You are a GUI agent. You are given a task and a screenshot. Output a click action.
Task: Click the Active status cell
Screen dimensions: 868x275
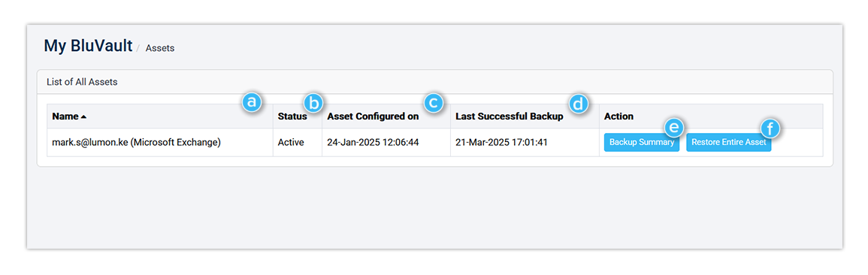click(291, 142)
